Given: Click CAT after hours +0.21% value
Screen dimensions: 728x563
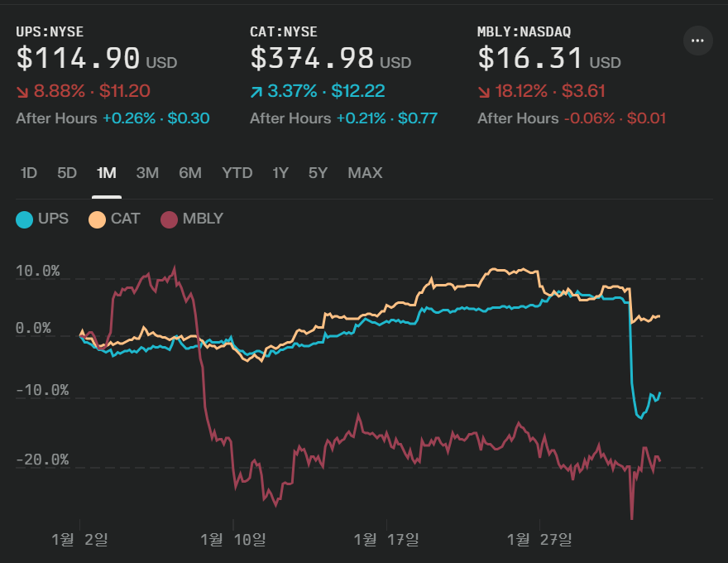Looking at the screenshot, I should coord(362,118).
